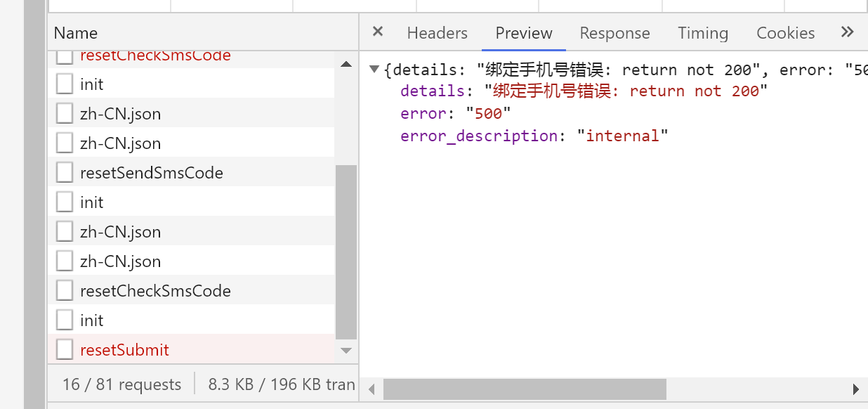The image size is (868, 409).
Task: Click file icon beside resetSubmit
Action: [x=65, y=349]
